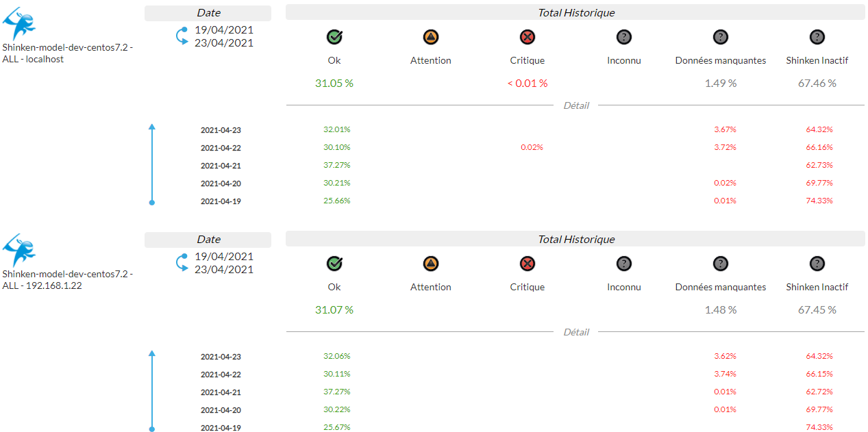Click the Détail divider label for localhost
868x432 pixels.
[576, 105]
